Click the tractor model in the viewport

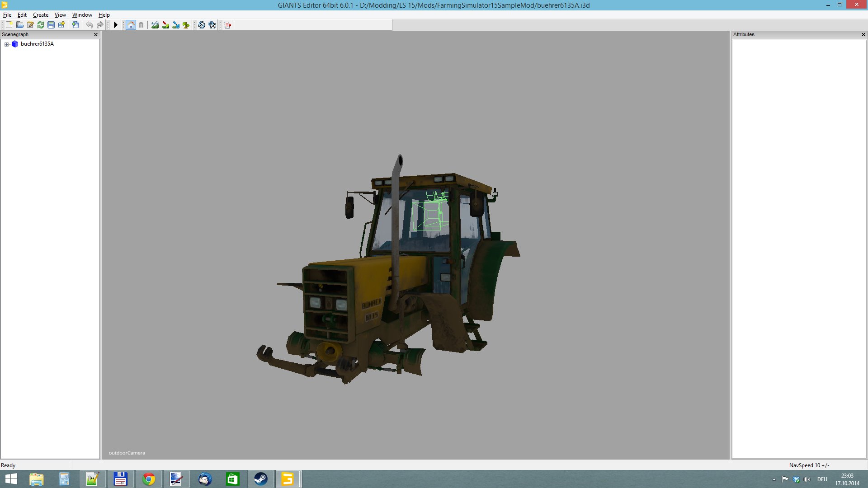[389, 269]
